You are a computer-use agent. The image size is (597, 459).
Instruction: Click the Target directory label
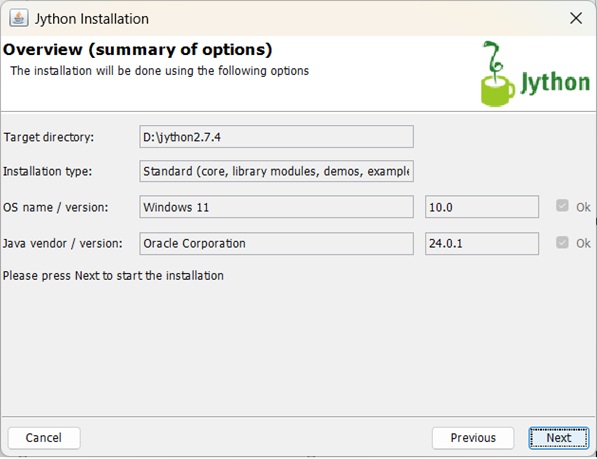pyautogui.click(x=48, y=137)
